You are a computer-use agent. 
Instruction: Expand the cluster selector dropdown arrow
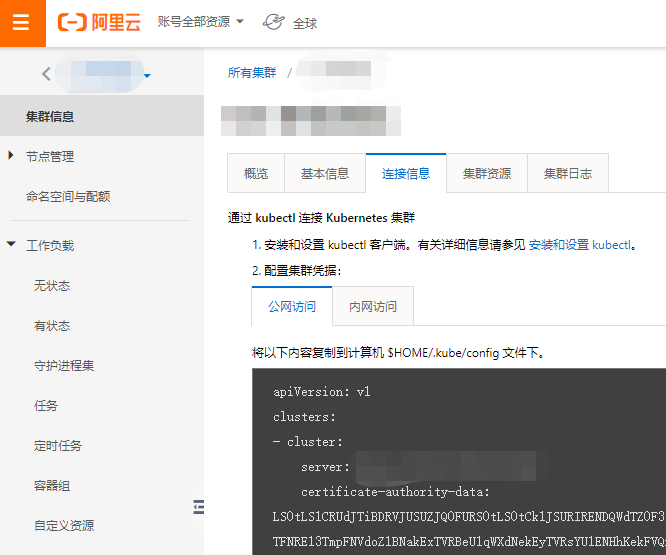147,76
